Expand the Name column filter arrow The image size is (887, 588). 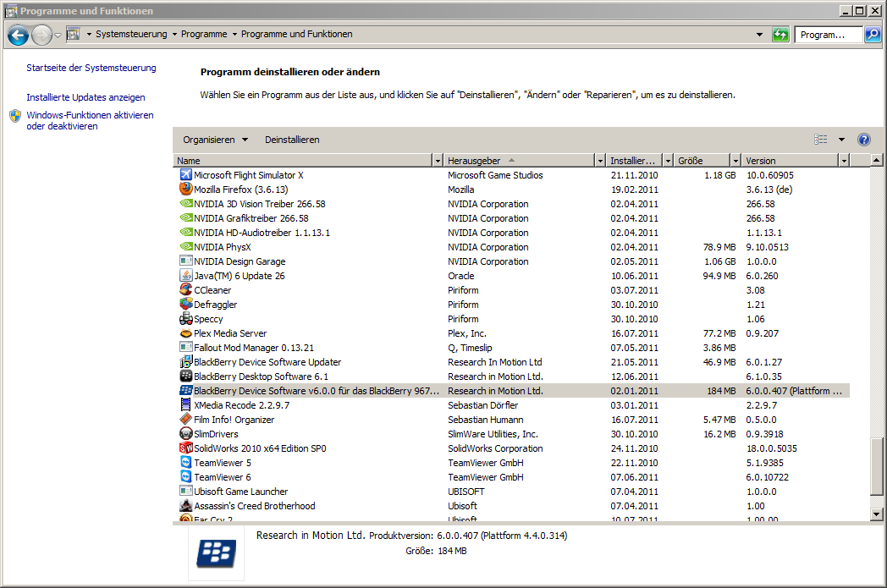click(x=438, y=161)
